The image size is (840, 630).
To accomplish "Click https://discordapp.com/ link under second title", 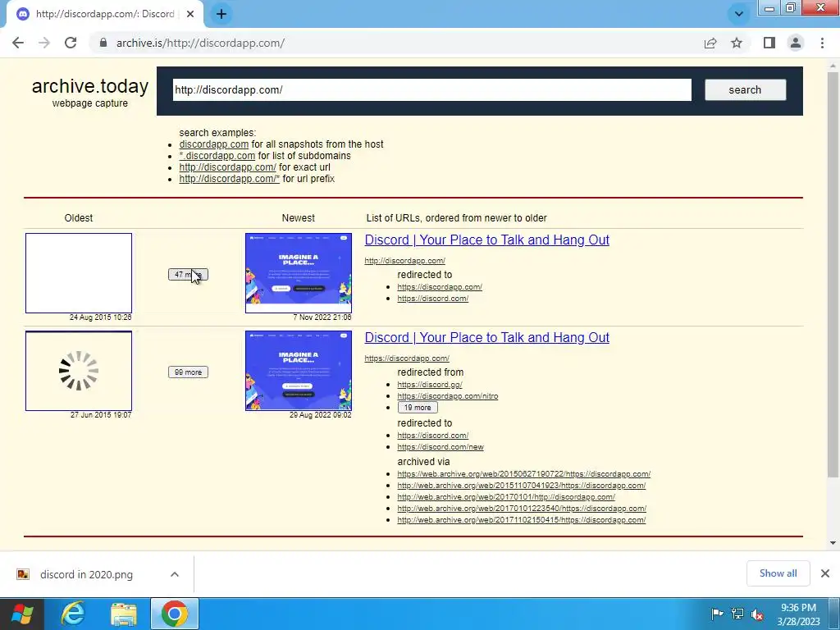I will click(x=407, y=358).
